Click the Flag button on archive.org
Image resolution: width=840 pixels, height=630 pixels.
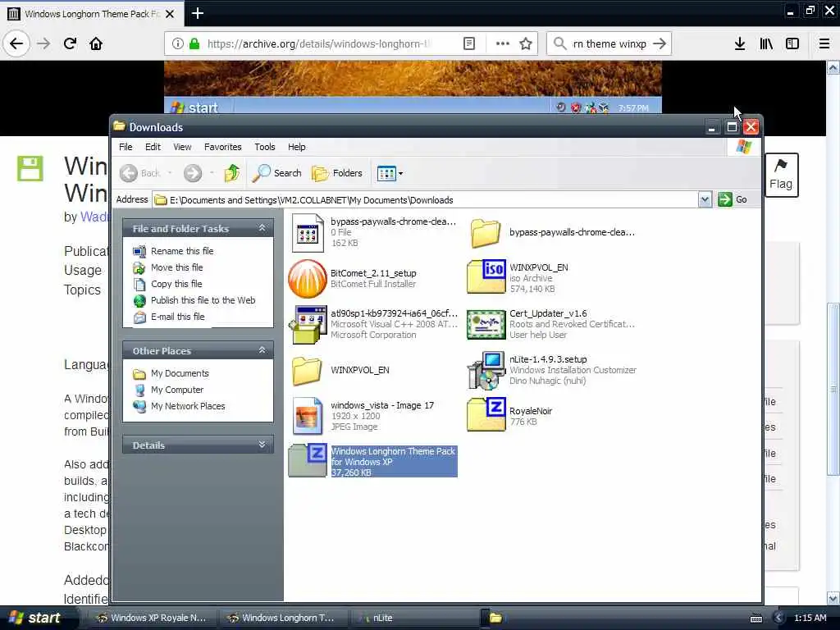point(781,176)
